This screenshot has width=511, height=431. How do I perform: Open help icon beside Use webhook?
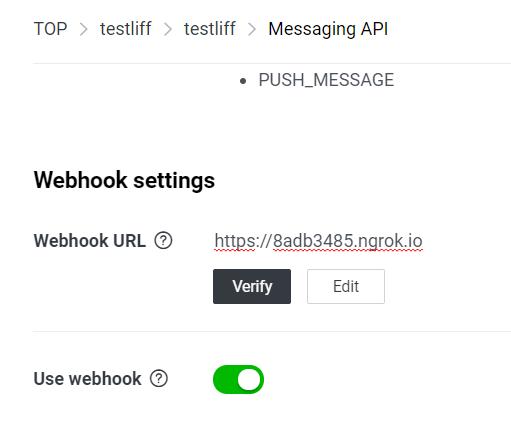[x=159, y=378]
